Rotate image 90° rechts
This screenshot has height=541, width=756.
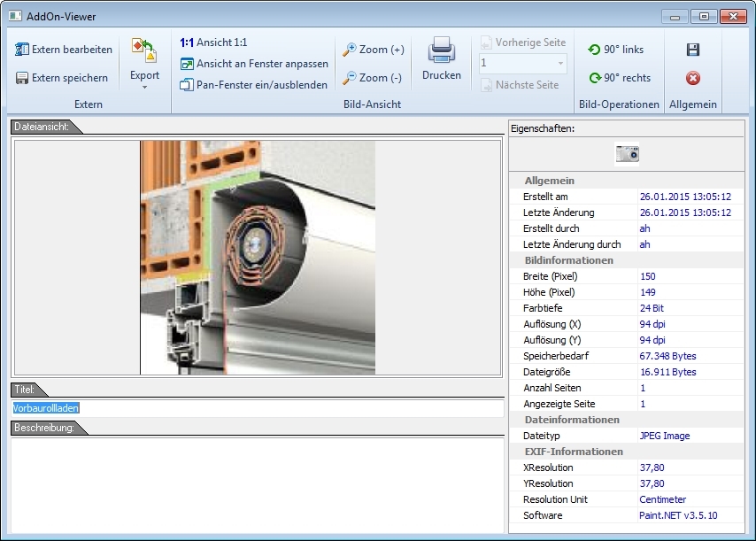(620, 78)
